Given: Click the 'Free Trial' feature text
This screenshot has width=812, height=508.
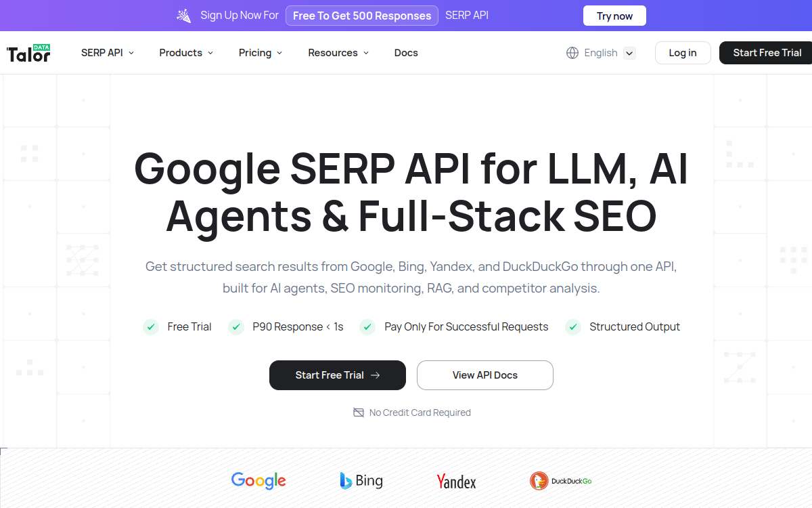Looking at the screenshot, I should click(x=189, y=327).
